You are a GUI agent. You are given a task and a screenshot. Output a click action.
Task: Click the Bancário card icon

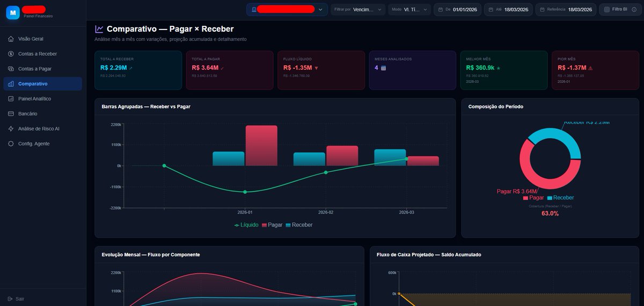pyautogui.click(x=11, y=114)
